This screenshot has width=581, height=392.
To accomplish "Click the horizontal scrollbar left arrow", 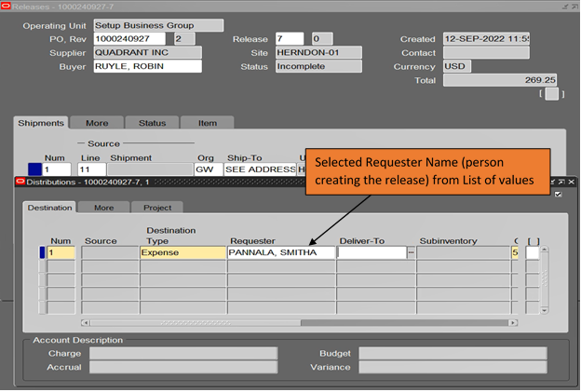I will click(x=86, y=323).
